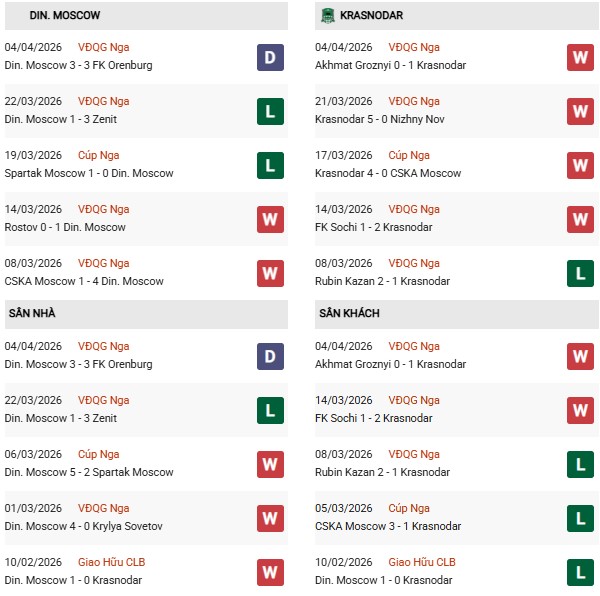Open the Cúp Nga link dated 19/03/2026
Screen dimensions: 600x596
(x=104, y=155)
